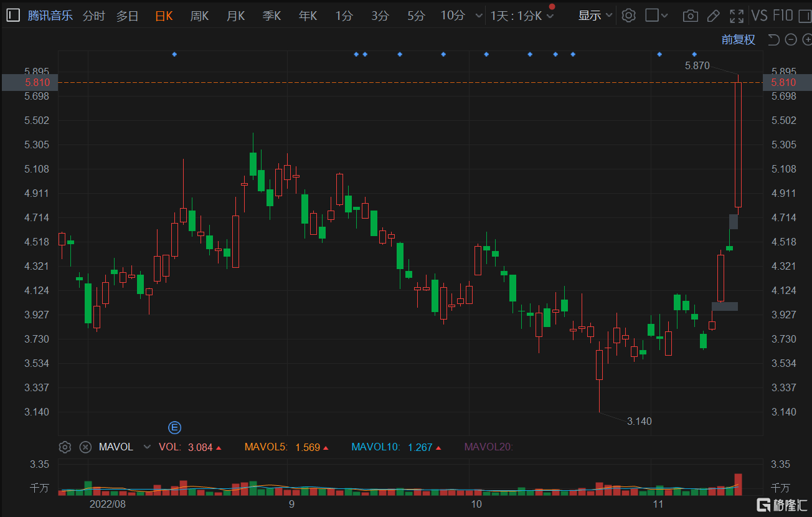Screen dimensions: 812x517
Task: Activate the pencil drawing tool
Action: pos(714,16)
